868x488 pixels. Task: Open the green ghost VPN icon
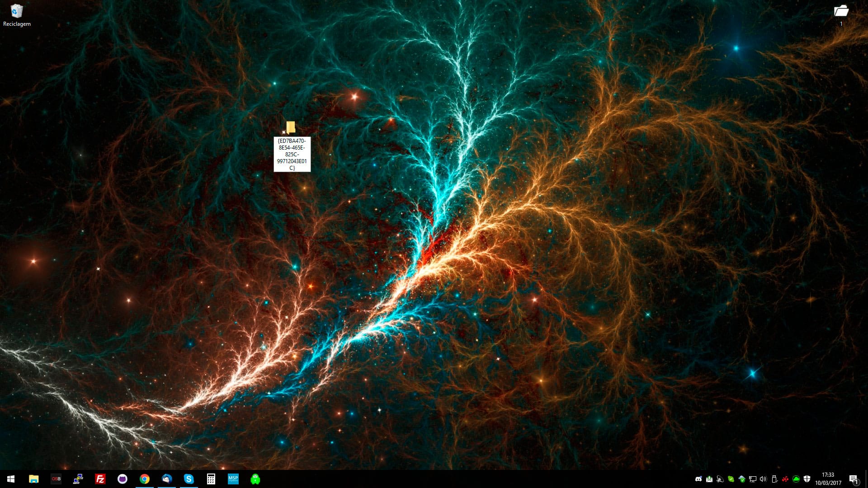[x=255, y=479]
